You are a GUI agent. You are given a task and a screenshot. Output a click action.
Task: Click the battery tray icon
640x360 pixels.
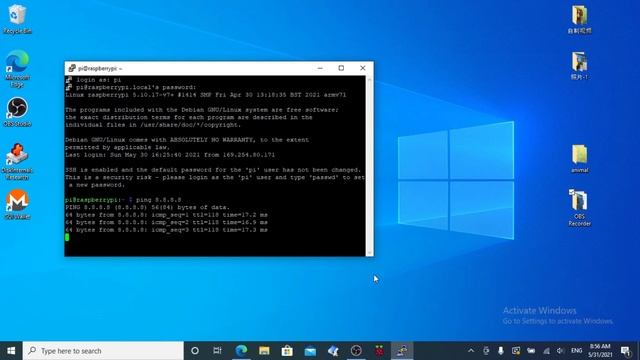[x=531, y=351]
